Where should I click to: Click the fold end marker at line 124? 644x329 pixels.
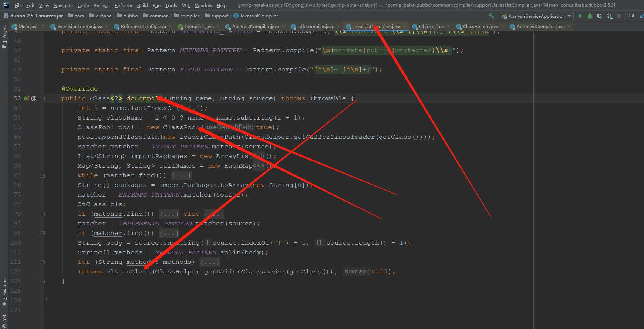click(43, 281)
